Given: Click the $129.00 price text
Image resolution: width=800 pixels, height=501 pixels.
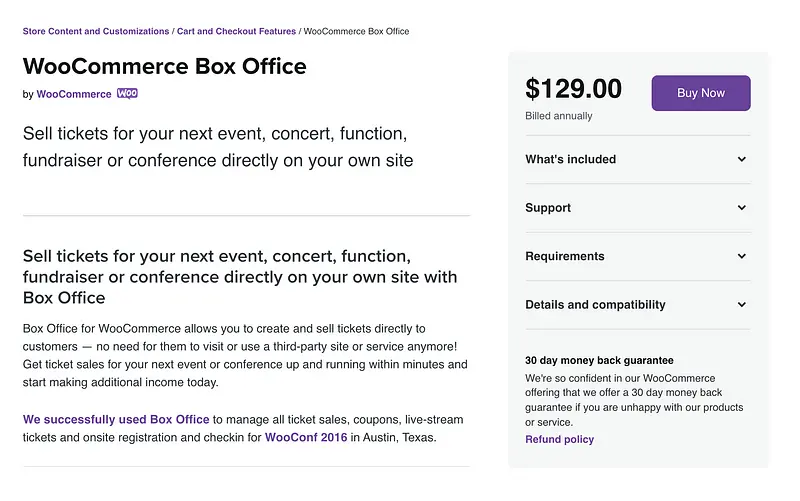Looking at the screenshot, I should (x=573, y=89).
